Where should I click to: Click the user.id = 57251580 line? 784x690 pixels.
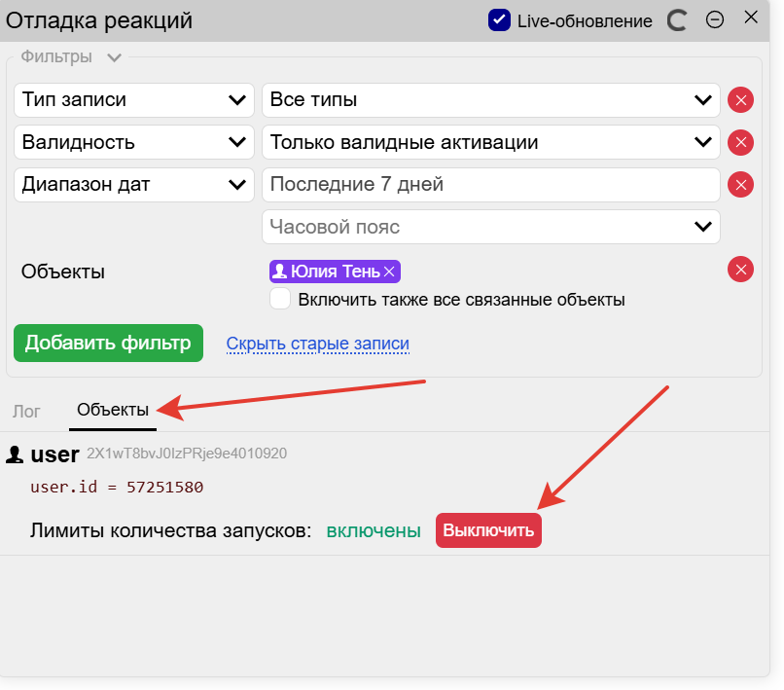click(117, 487)
